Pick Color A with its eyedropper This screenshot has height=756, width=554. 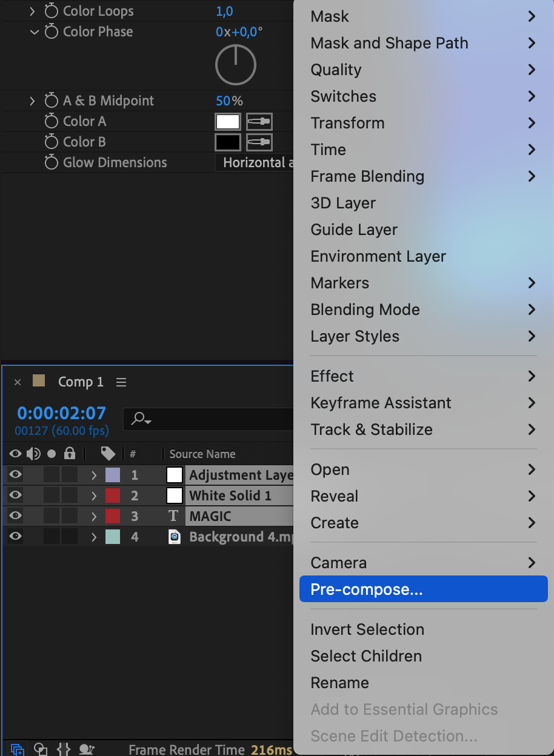(x=259, y=122)
